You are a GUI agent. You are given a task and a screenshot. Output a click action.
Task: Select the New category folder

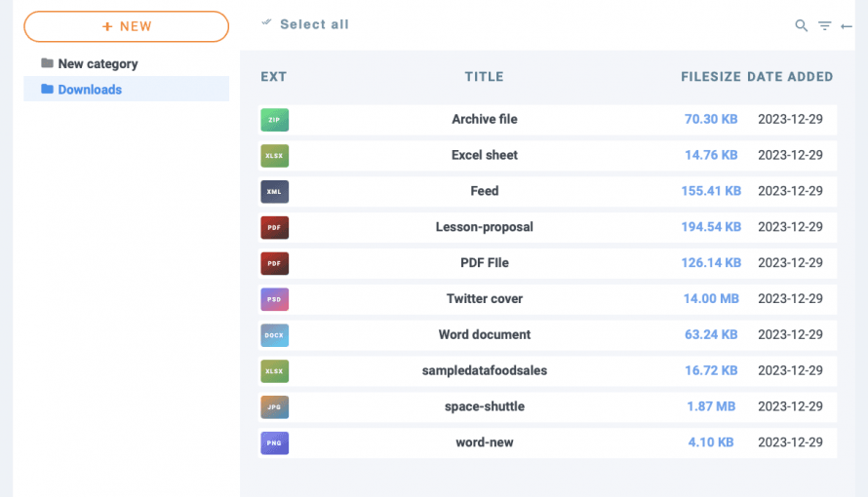(x=98, y=63)
